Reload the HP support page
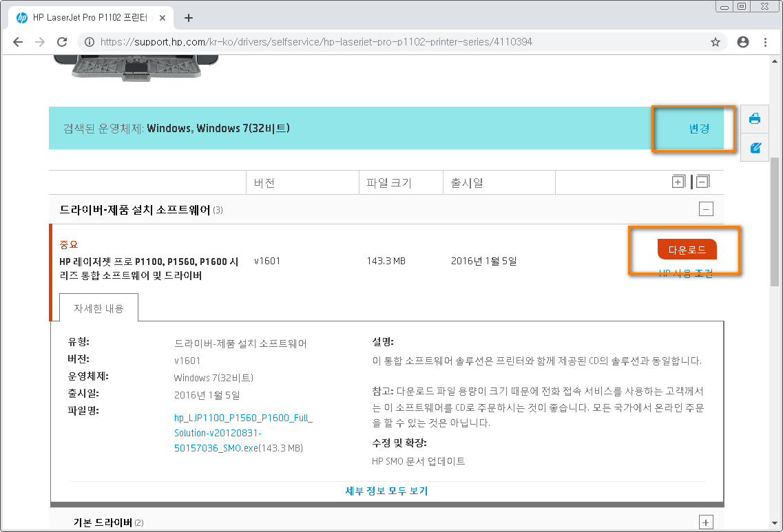Viewport: 783px width, 532px height. point(62,42)
